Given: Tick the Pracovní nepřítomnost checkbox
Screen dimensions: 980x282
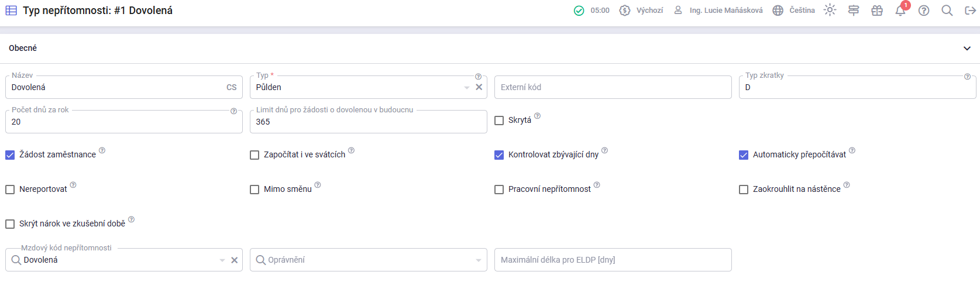Looking at the screenshot, I should 499,190.
